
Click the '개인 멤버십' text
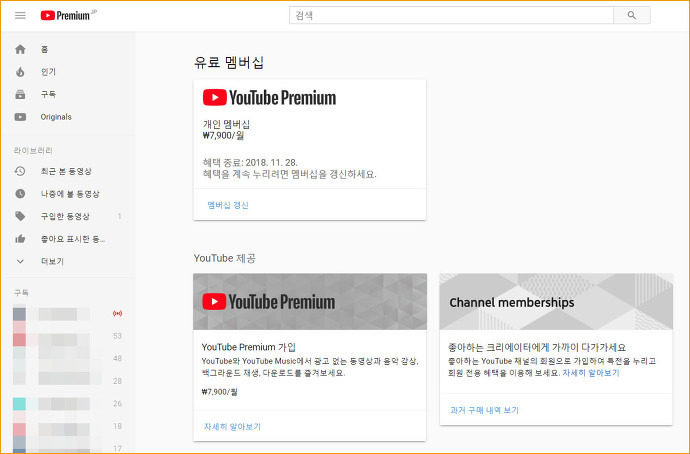pyautogui.click(x=226, y=124)
